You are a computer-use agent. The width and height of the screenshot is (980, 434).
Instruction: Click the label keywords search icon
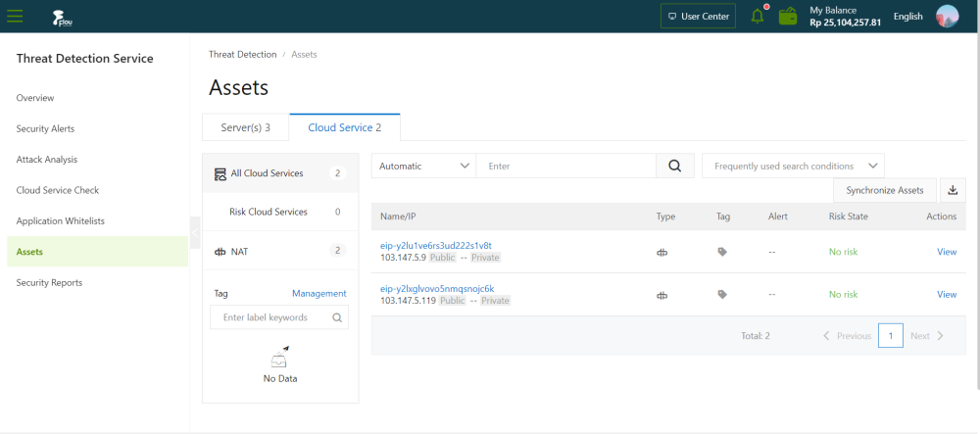[337, 317]
